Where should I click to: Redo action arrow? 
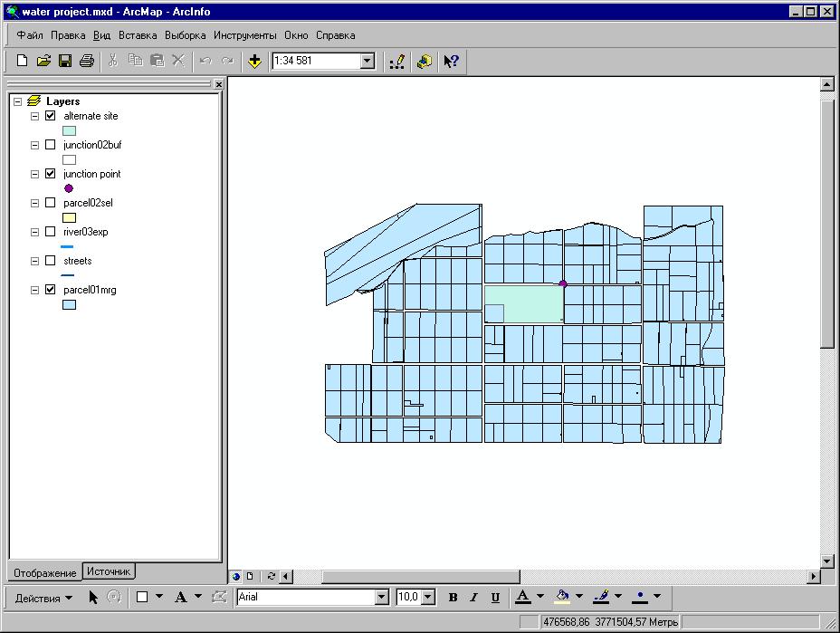pos(228,61)
